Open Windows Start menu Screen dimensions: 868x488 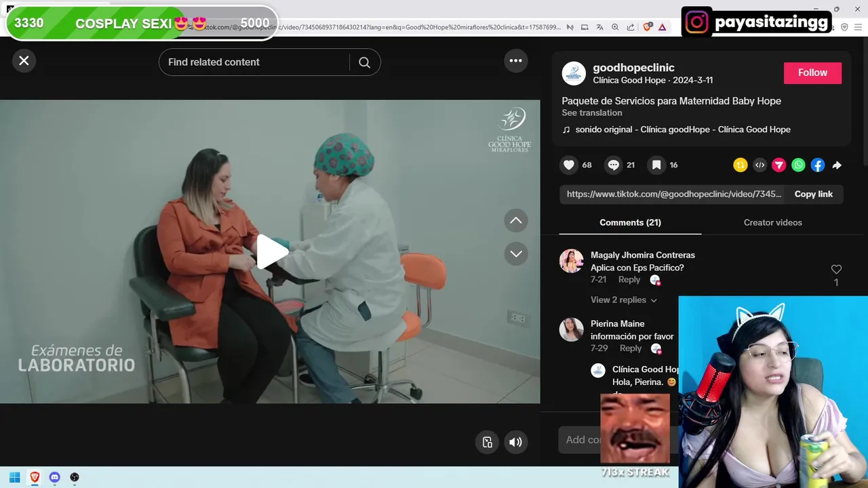coord(14,477)
